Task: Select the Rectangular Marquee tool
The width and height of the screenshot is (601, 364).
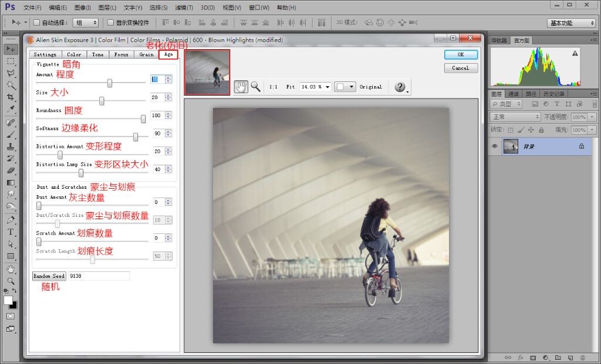Action: 11,61
